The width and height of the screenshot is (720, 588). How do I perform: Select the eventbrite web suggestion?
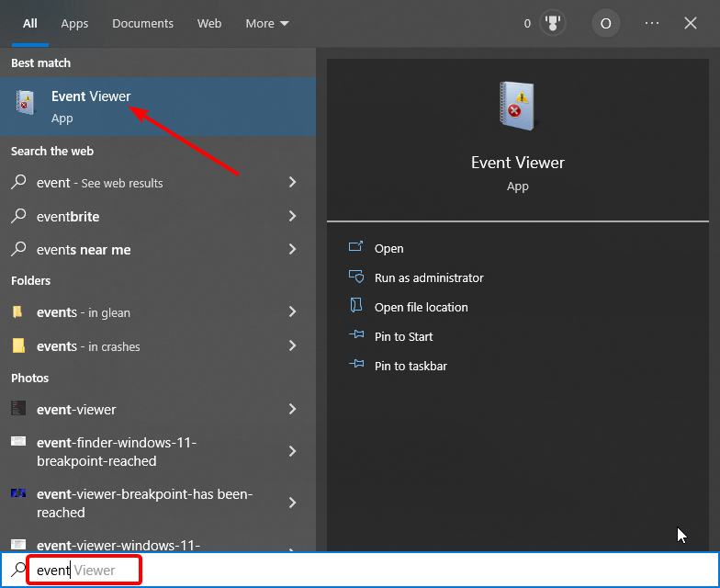[x=158, y=217]
